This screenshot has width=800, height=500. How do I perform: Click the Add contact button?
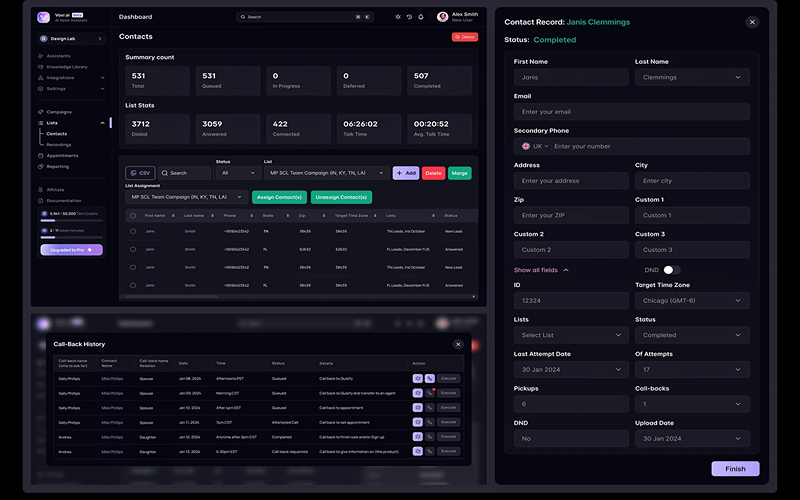click(406, 173)
